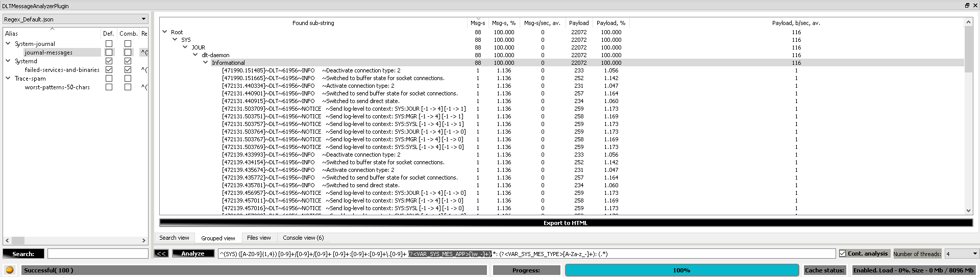Click the << collapse patterns panel button

(x=161, y=254)
